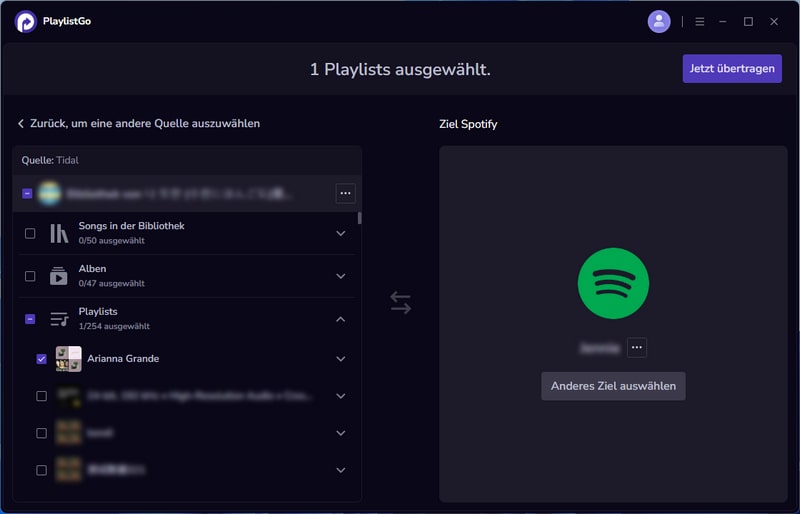Click the swap source and destination arrows
800x514 pixels.
[401, 302]
